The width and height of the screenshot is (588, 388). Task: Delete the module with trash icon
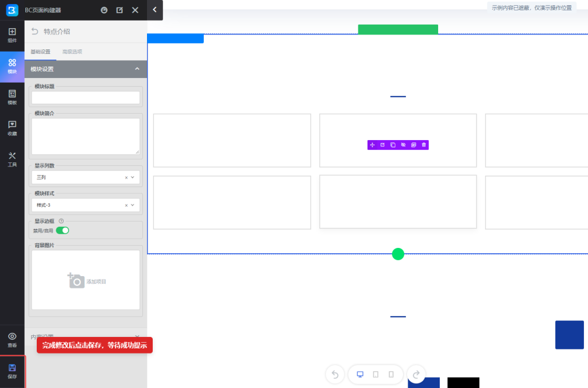[424, 145]
